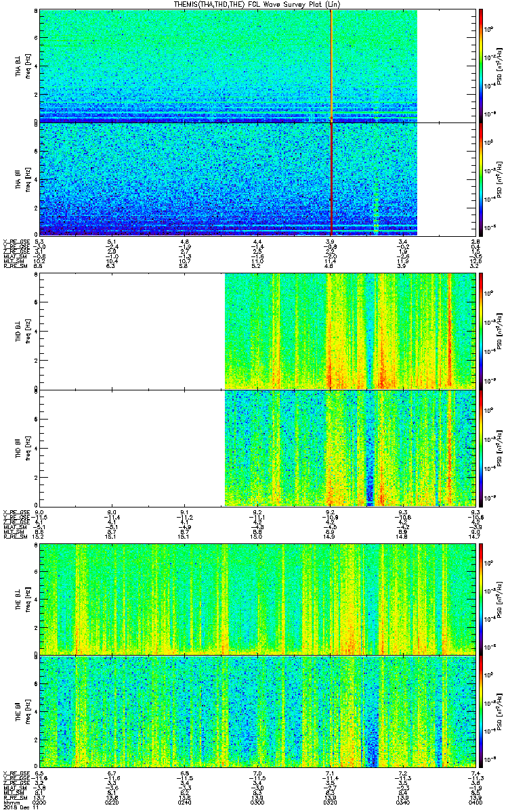Click the THE B⊥ PSD color bar
The image size is (508, 812).
481,598
